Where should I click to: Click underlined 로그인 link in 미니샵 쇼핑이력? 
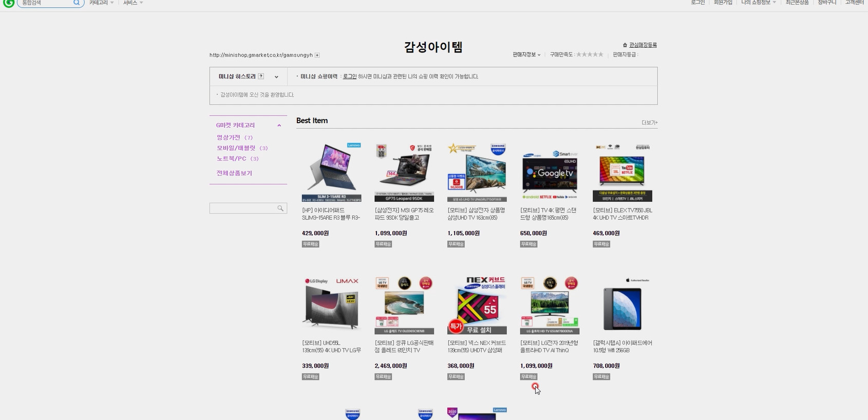[x=350, y=77]
